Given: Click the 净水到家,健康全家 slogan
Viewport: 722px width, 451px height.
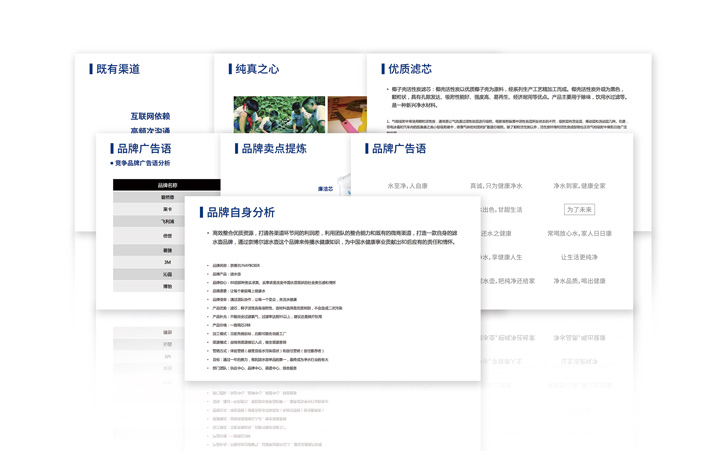Looking at the screenshot, I should 579,186.
